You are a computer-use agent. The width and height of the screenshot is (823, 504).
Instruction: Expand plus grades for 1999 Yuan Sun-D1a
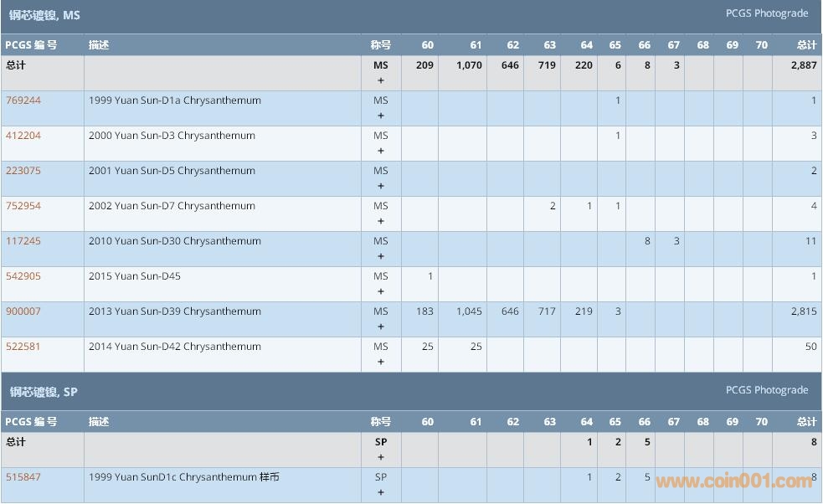pyautogui.click(x=381, y=116)
